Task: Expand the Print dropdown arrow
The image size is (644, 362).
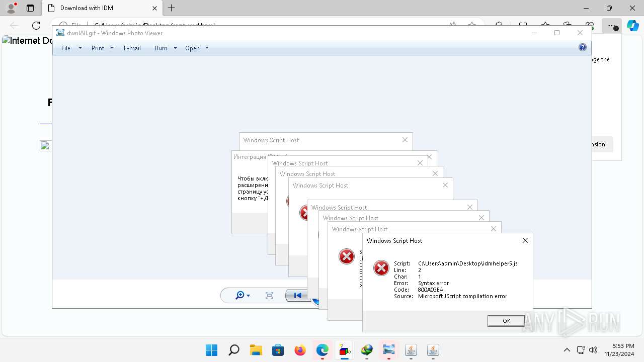Action: [112, 48]
